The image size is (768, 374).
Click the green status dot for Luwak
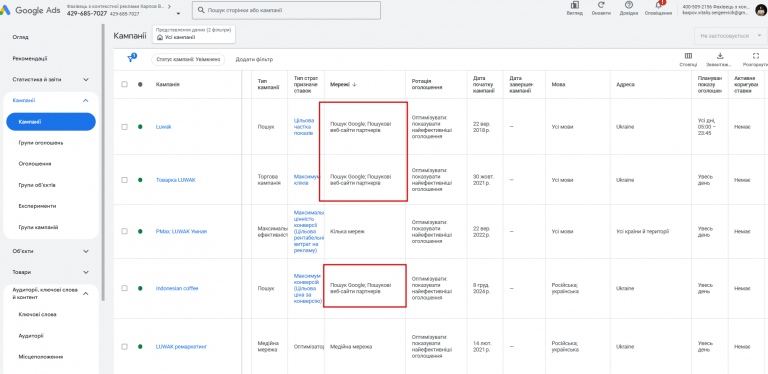[x=140, y=127]
